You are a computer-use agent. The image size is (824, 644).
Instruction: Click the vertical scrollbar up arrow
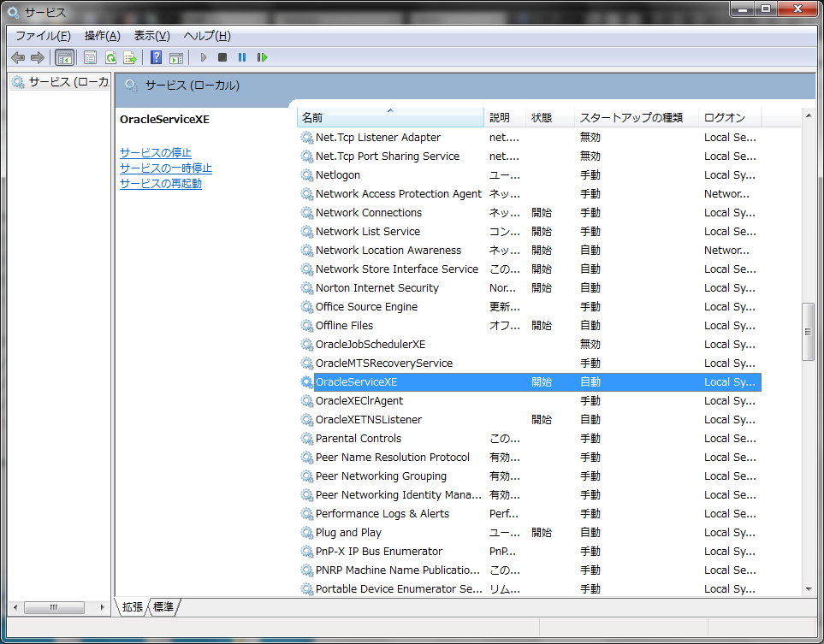tap(809, 115)
